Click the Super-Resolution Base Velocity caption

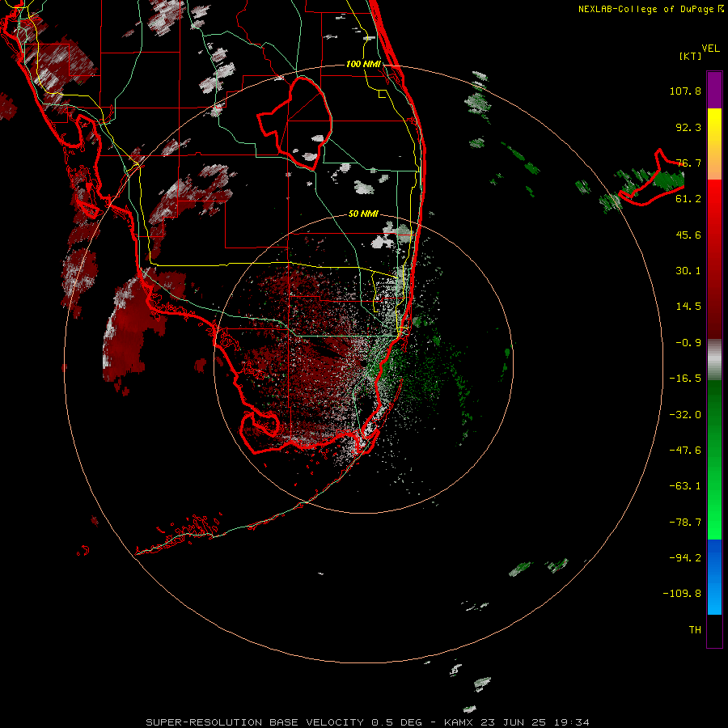tap(368, 722)
